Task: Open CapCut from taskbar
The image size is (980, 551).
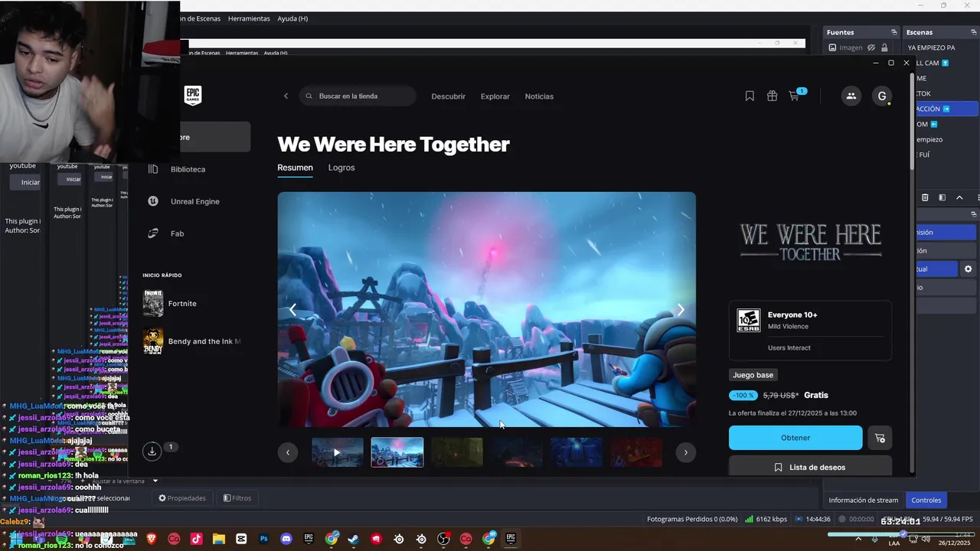Action: coord(241,539)
